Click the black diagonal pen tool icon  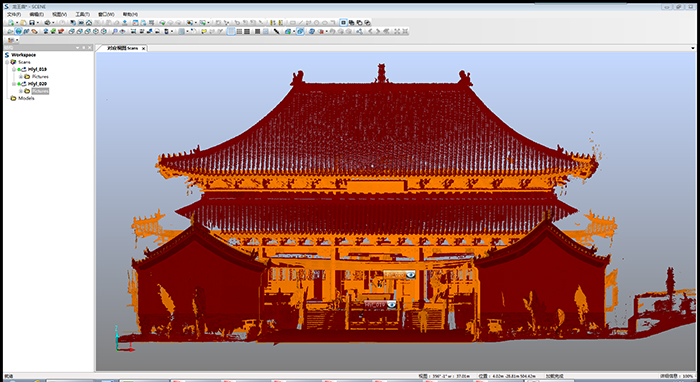coord(277,31)
